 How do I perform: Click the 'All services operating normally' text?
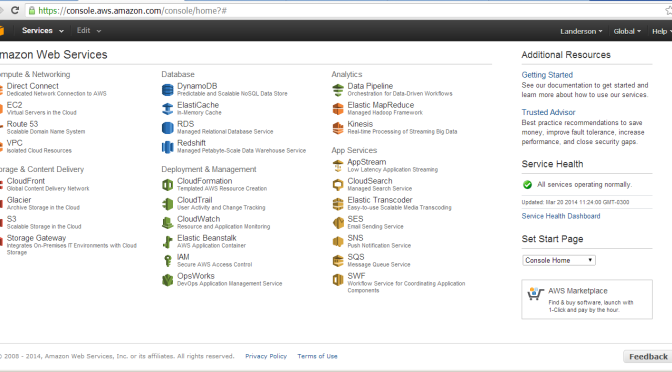pyautogui.click(x=584, y=185)
